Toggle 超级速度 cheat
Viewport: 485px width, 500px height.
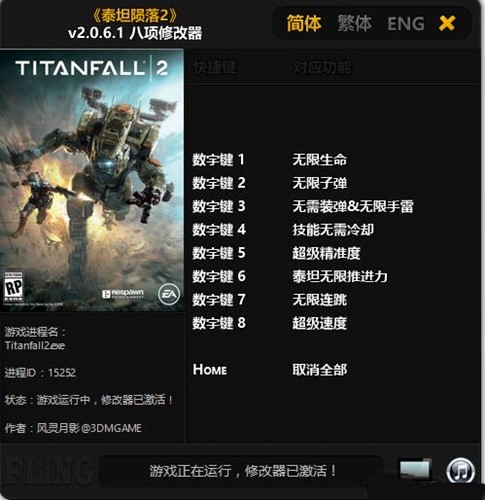[319, 323]
